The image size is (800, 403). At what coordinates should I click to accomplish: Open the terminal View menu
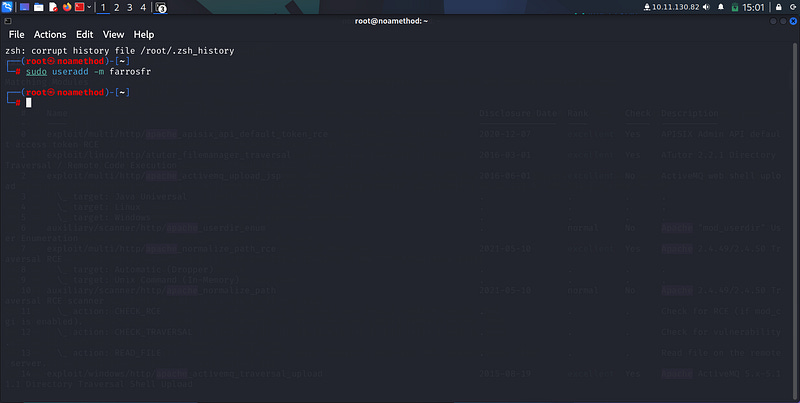click(113, 35)
